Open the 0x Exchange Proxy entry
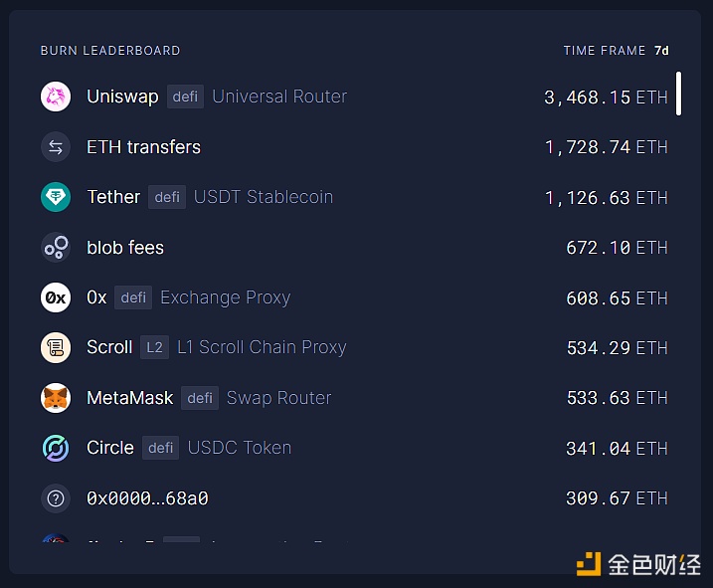 [225, 297]
